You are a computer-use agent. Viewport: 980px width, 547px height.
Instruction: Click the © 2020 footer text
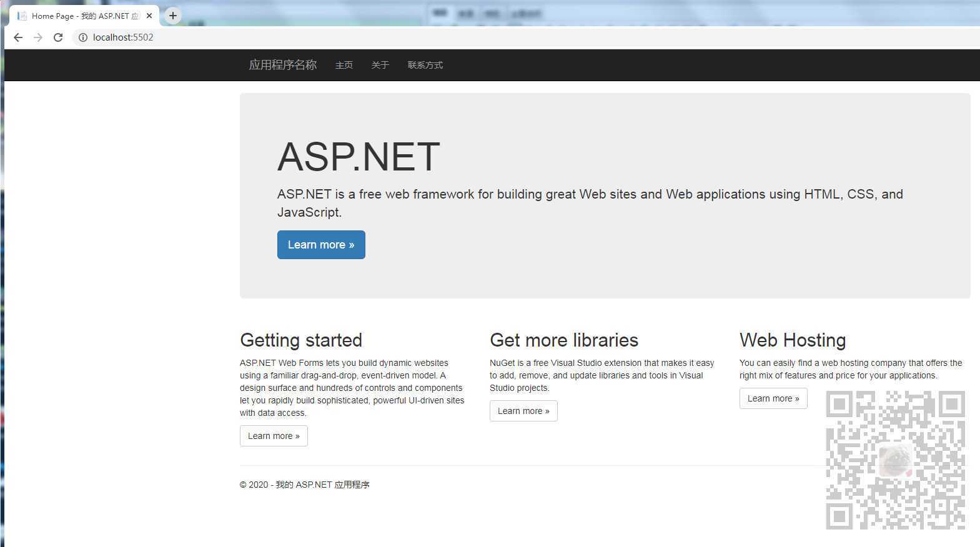point(305,485)
